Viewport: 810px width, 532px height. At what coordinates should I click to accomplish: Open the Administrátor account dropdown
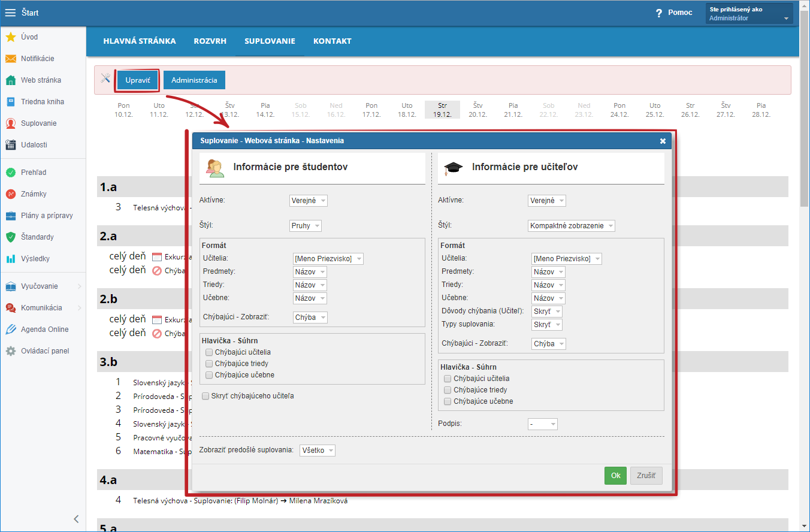[750, 14]
